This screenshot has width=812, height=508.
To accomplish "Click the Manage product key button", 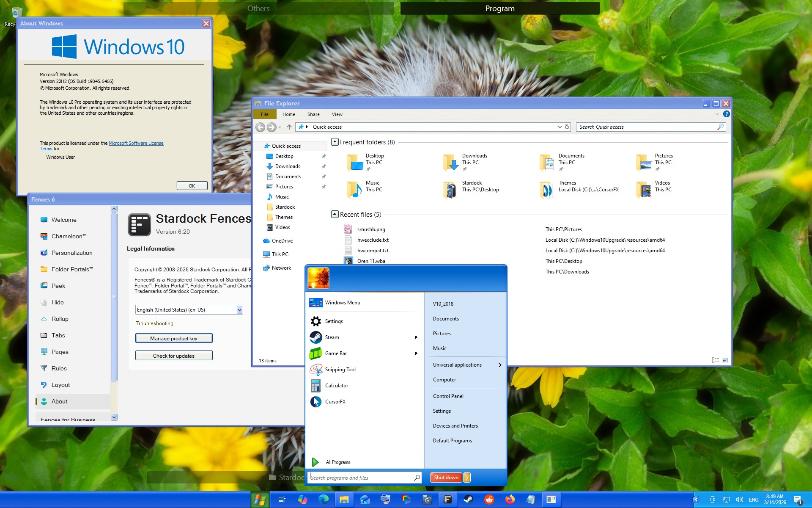I will (x=173, y=338).
